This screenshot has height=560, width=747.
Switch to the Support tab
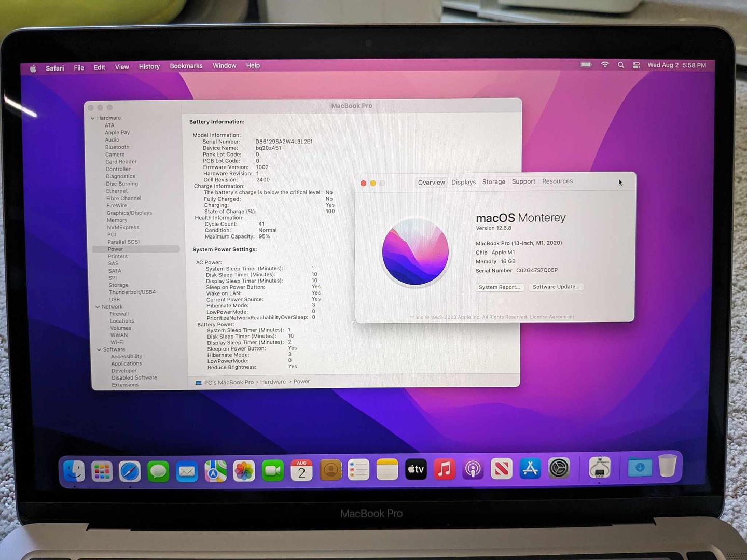click(x=523, y=181)
